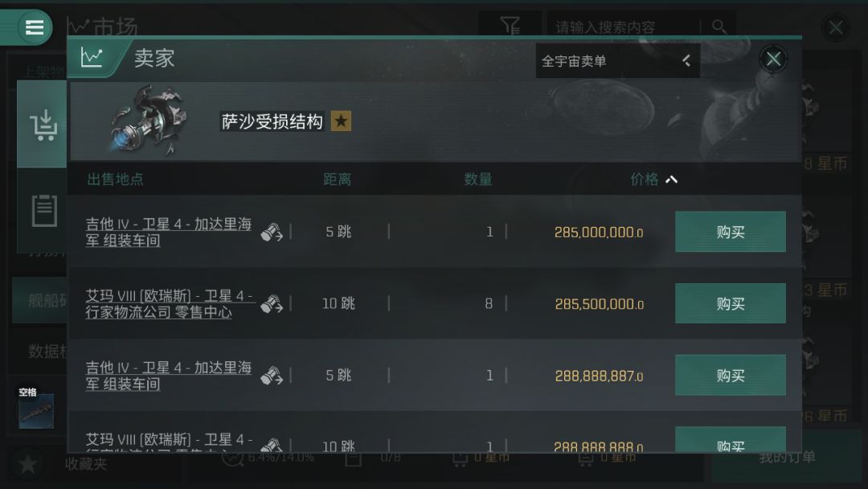This screenshot has width=868, height=489.
Task: Open 艾玛 VIII 行家物流公司 station link
Action: [169, 304]
